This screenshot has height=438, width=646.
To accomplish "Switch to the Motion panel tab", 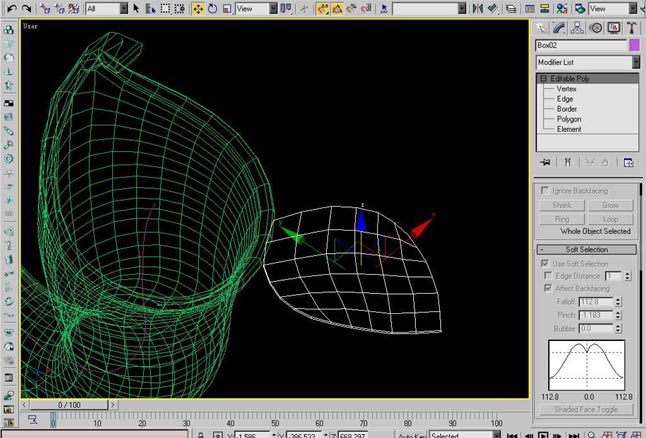I will 595,28.
